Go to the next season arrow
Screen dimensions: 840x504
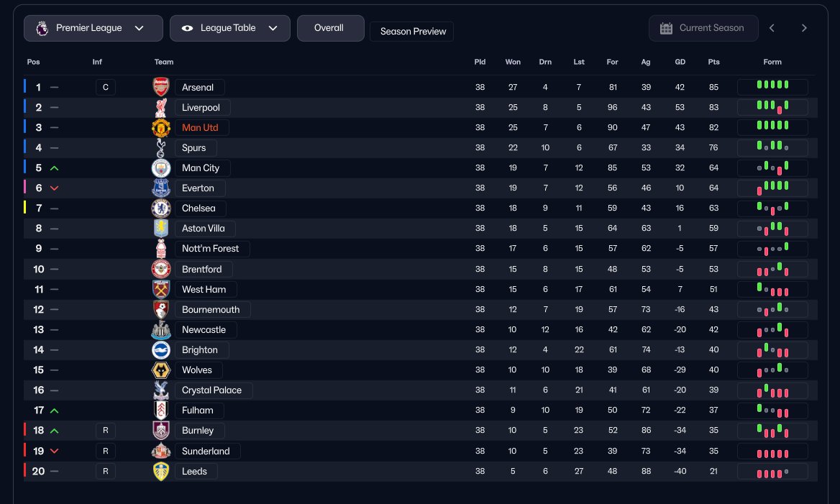(804, 28)
